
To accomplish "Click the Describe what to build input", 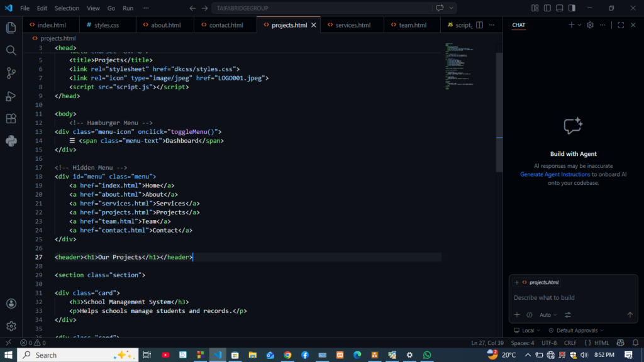I will coord(573,297).
